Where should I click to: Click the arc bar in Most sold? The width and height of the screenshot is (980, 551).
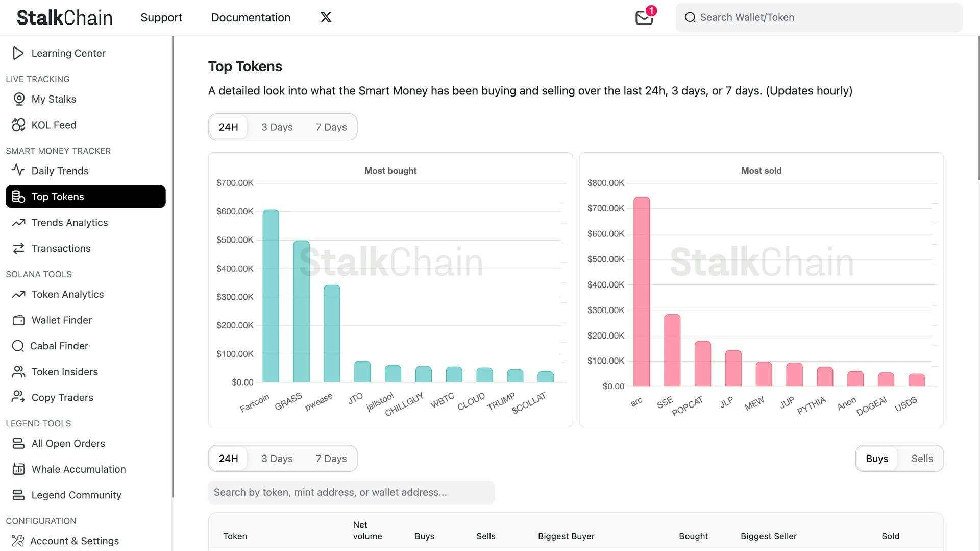tap(642, 292)
